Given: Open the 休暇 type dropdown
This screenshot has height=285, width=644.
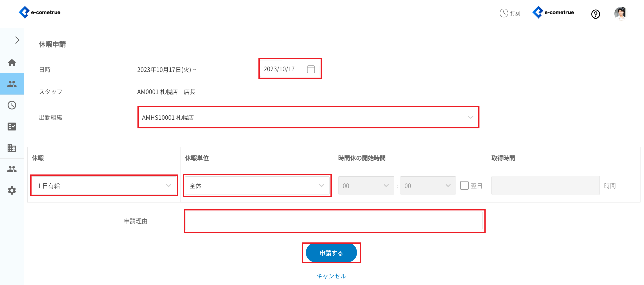Looking at the screenshot, I should click(x=104, y=186).
